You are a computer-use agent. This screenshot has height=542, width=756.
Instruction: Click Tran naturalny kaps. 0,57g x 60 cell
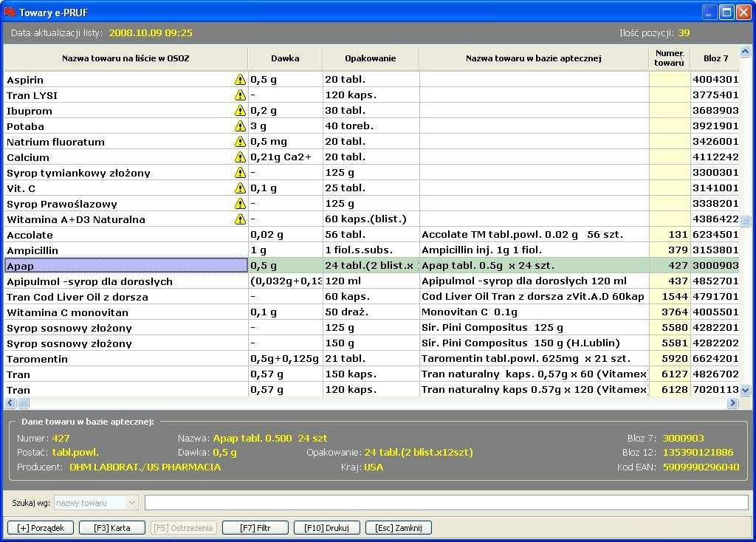[535, 374]
